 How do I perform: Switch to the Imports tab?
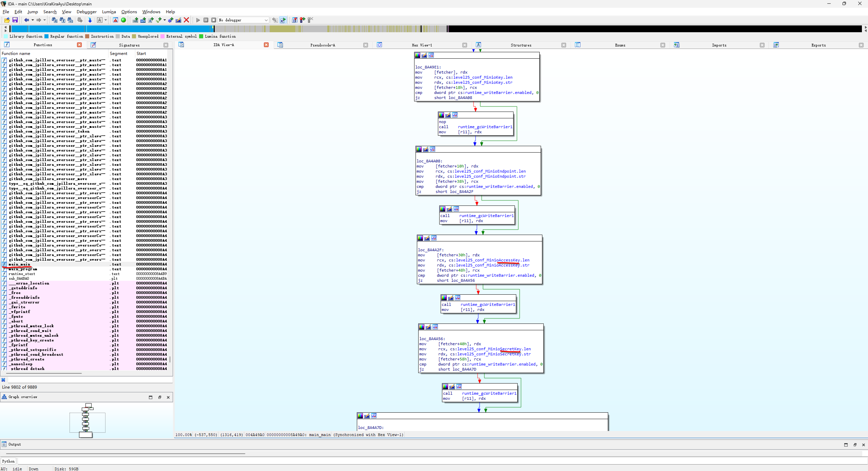pyautogui.click(x=719, y=45)
